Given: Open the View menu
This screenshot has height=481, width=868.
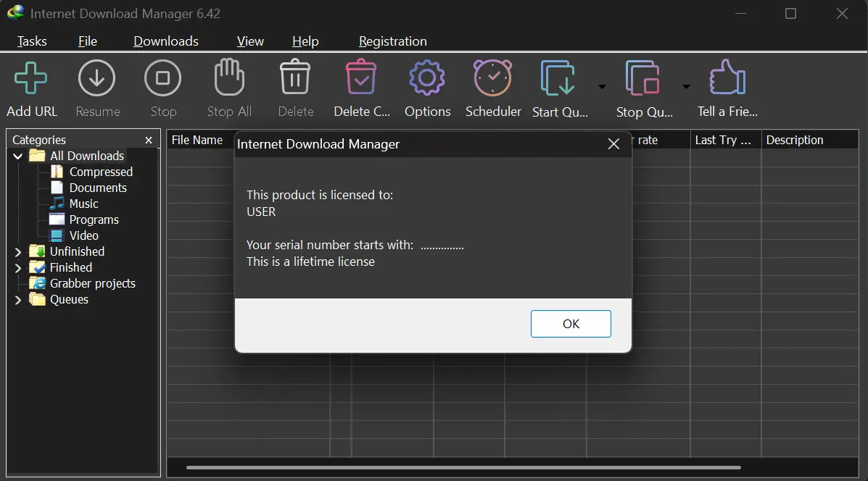Looking at the screenshot, I should click(x=250, y=41).
